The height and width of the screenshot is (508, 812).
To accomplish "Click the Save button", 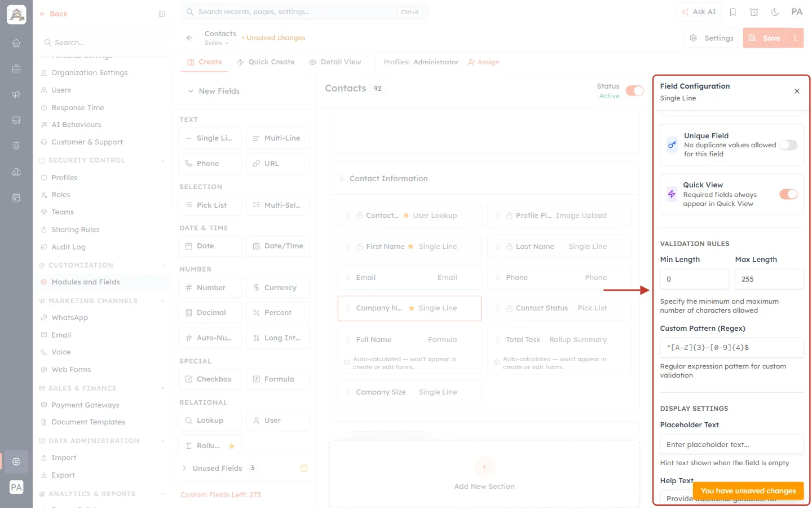I will coord(765,38).
